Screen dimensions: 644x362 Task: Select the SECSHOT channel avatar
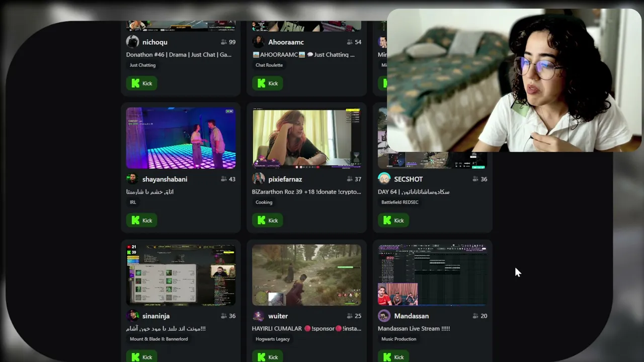(x=384, y=179)
